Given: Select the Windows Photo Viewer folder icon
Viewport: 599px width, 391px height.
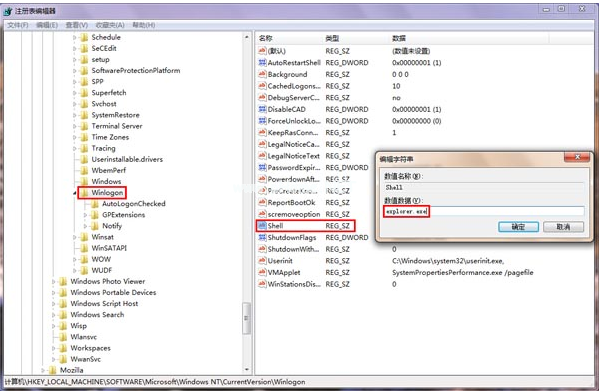Looking at the screenshot, I should pyautogui.click(x=63, y=282).
